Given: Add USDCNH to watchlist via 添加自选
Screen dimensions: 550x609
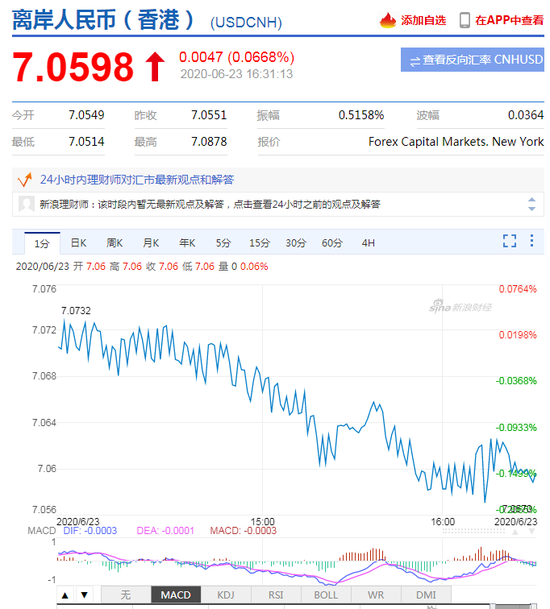Looking at the screenshot, I should [x=423, y=20].
